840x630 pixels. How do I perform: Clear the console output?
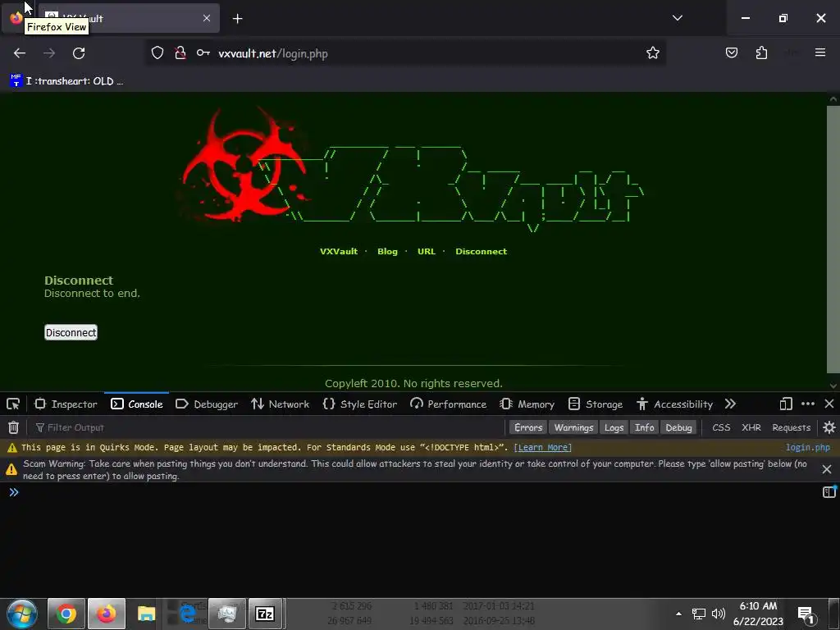coord(13,427)
